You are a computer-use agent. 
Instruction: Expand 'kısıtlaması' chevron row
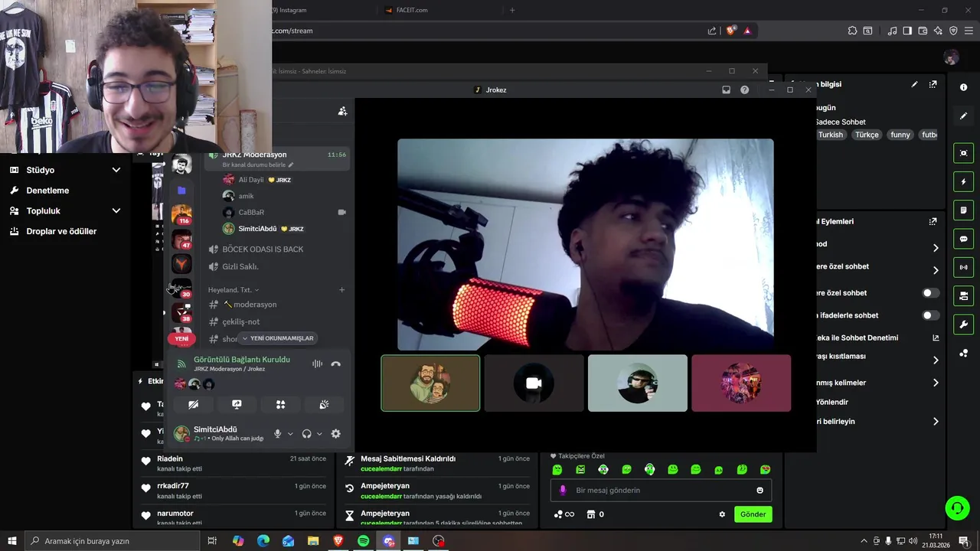(x=936, y=360)
